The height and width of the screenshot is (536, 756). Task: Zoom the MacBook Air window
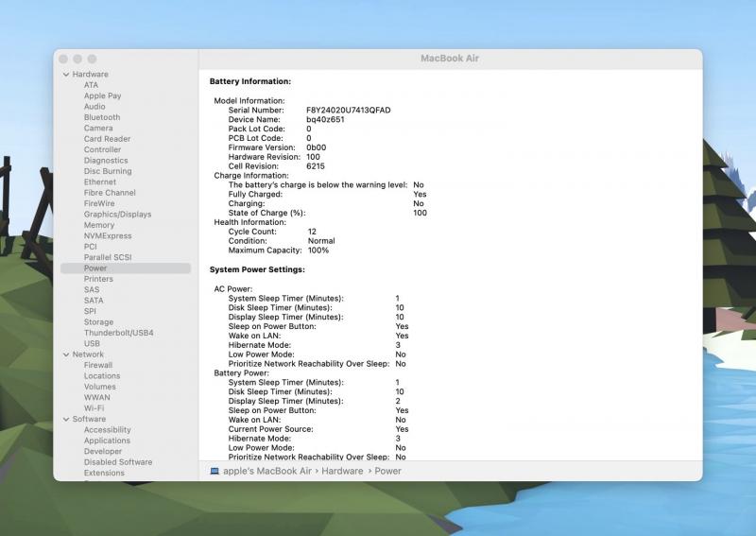click(x=92, y=59)
